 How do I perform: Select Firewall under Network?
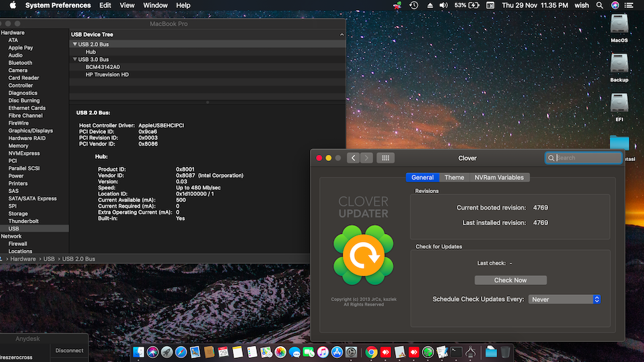pyautogui.click(x=17, y=243)
